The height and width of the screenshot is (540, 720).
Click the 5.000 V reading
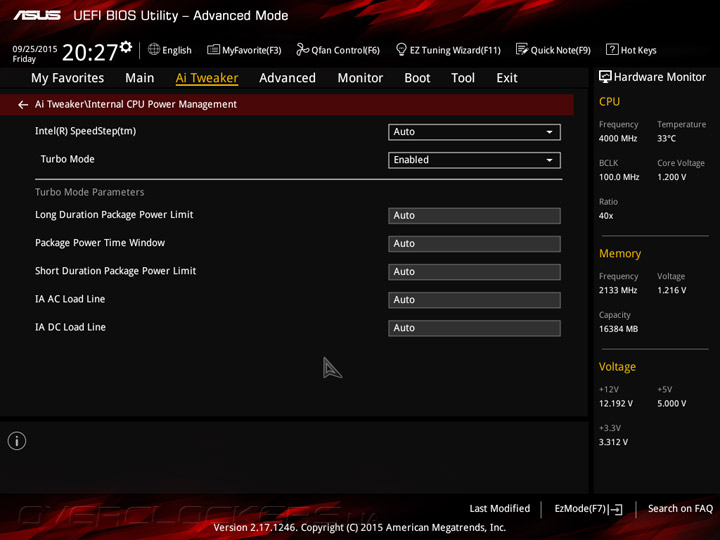point(672,404)
